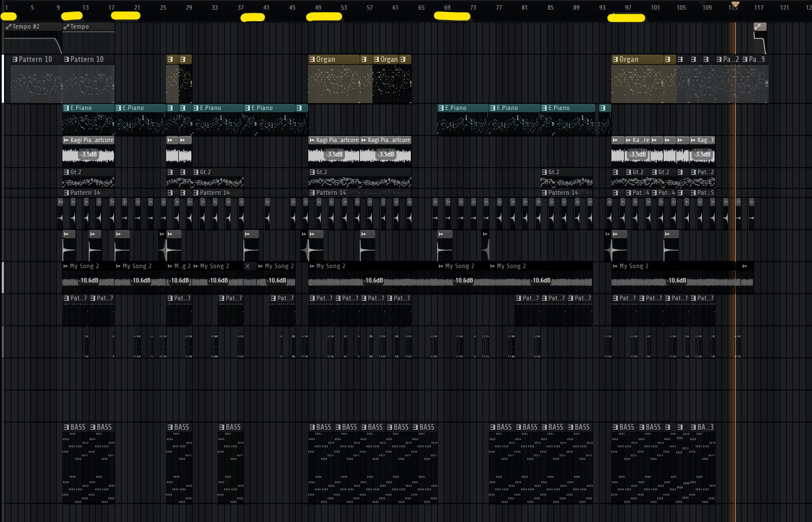The width and height of the screenshot is (812, 522).
Task: Select the Pat..5 pattern clip
Action: tap(705, 193)
